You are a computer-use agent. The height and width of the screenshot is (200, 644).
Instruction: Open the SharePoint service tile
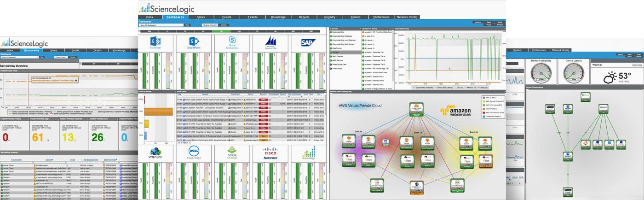194,43
